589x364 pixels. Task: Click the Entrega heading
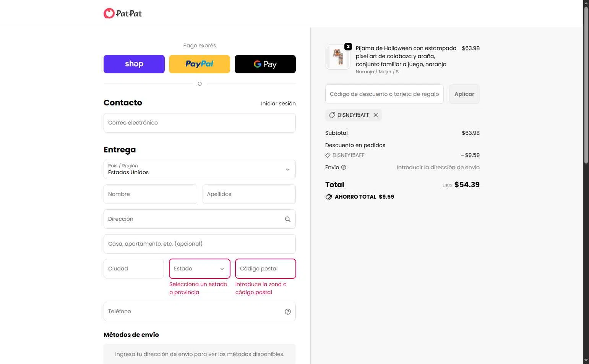click(120, 150)
